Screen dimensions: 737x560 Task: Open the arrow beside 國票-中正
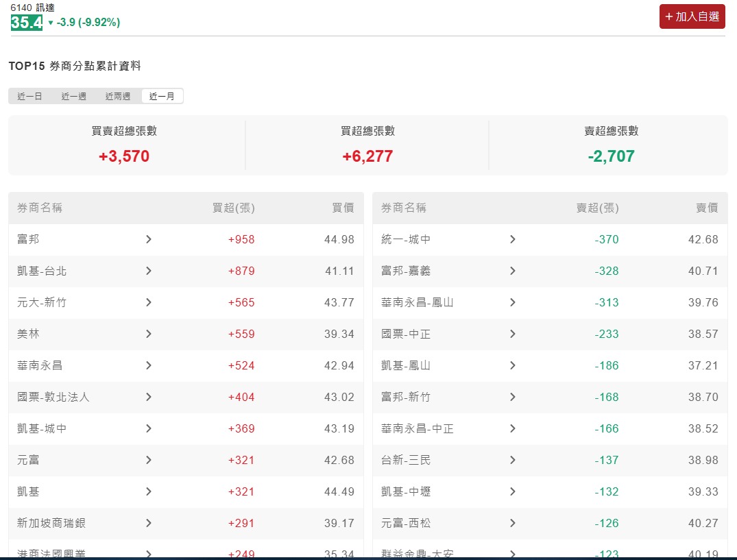coord(513,334)
